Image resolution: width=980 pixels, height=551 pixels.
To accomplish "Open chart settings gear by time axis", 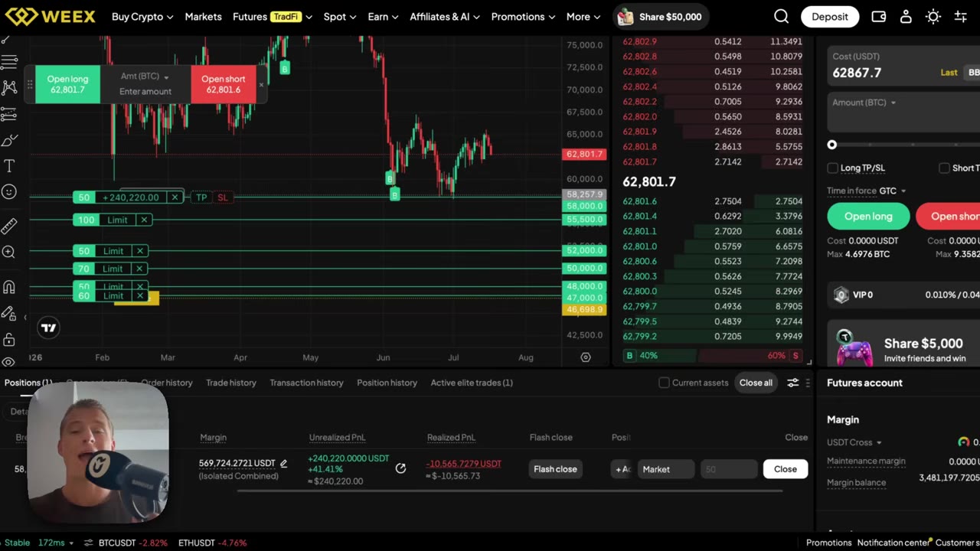I will [x=586, y=357].
